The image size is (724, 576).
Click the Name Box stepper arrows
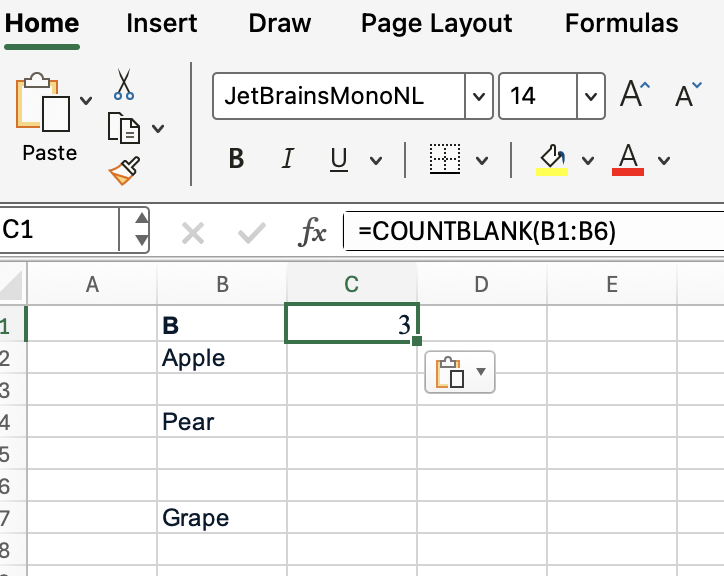[x=141, y=230]
